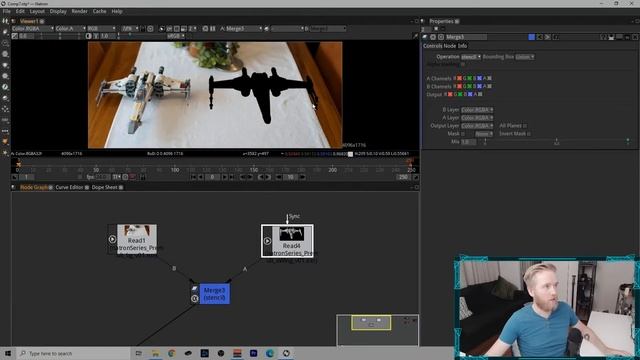Image resolution: width=640 pixels, height=360 pixels.
Task: Open the Operation stencil dropdown
Action: (x=471, y=57)
